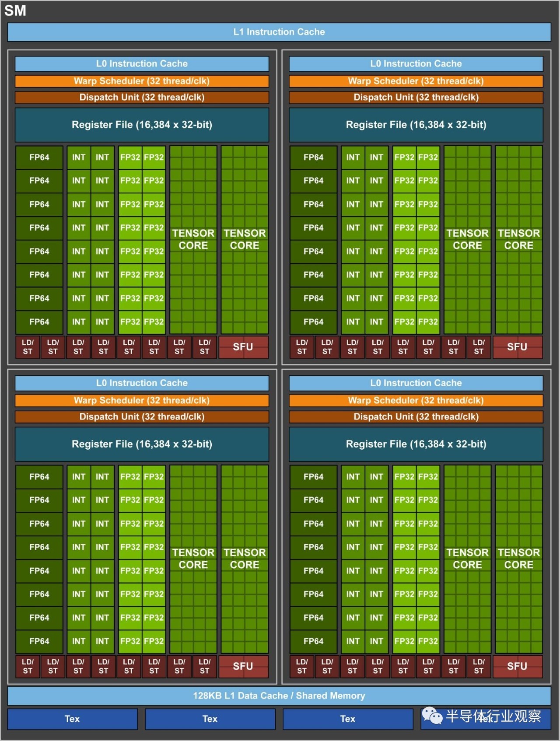Click the left TENSOR CORE in top-right block
The width and height of the screenshot is (560, 741).
(x=468, y=240)
